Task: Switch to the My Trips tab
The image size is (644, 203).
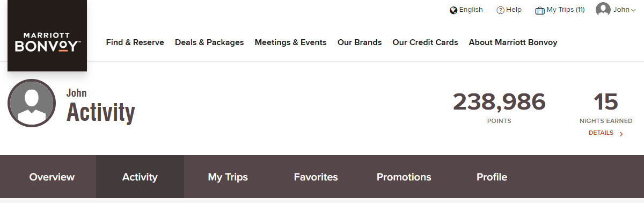Action: pyautogui.click(x=228, y=177)
